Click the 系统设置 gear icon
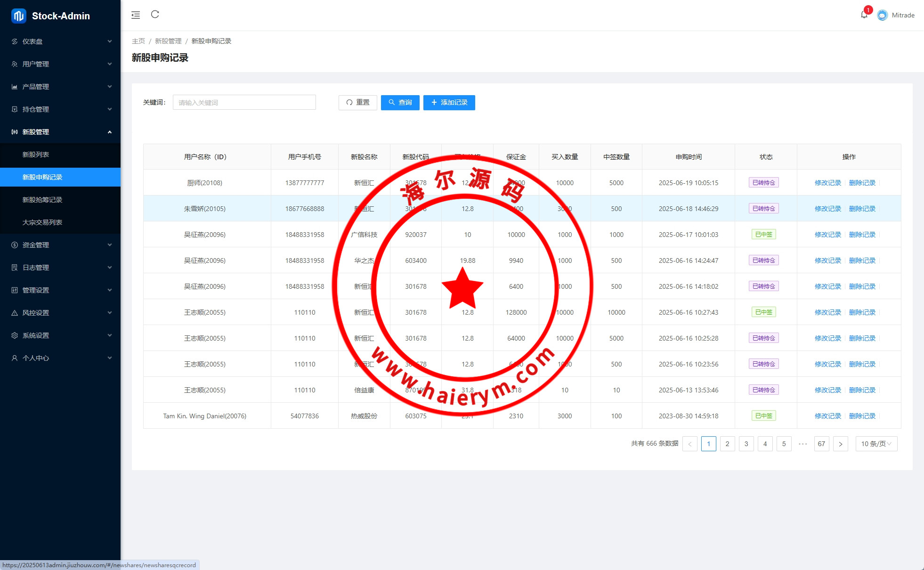This screenshot has width=924, height=570. point(15,335)
